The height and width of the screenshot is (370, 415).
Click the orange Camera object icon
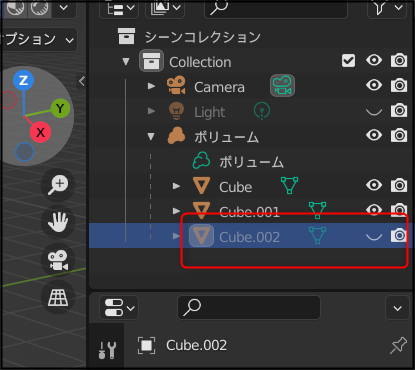pyautogui.click(x=176, y=86)
